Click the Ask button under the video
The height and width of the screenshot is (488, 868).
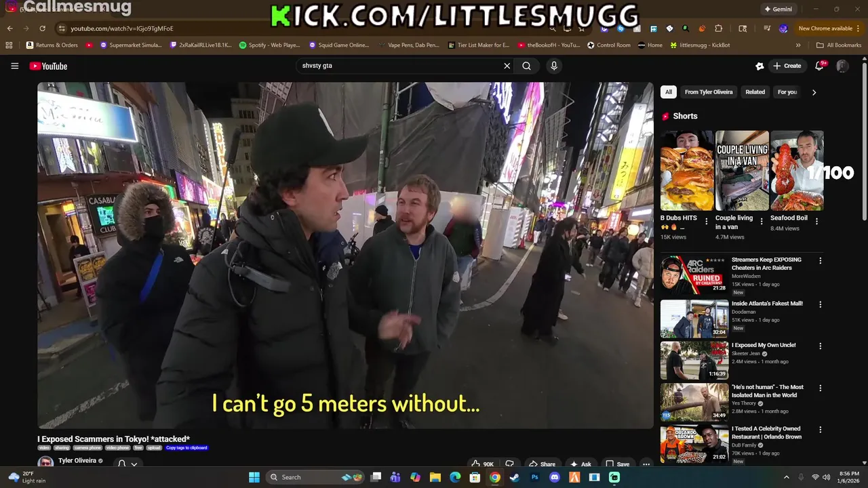580,464
